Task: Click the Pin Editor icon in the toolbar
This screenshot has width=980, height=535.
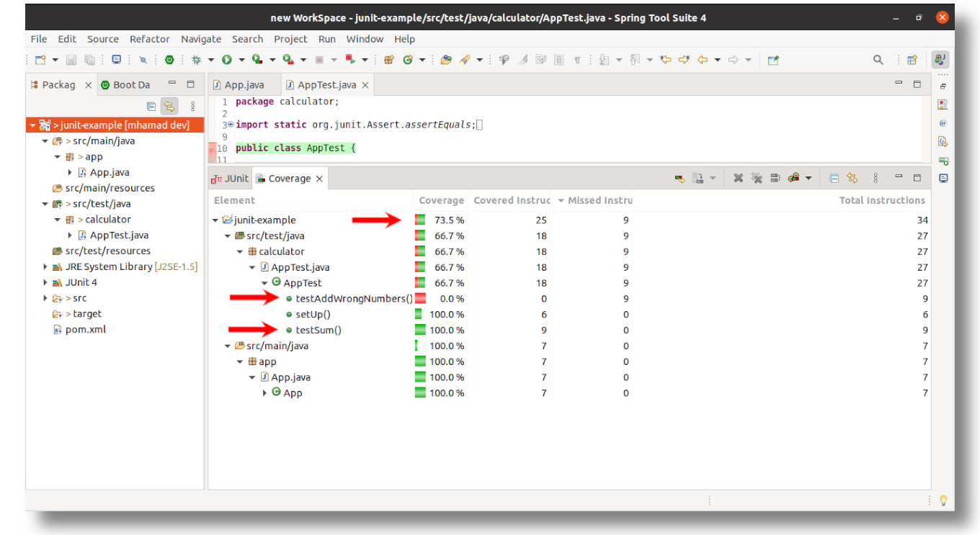Action: [773, 60]
